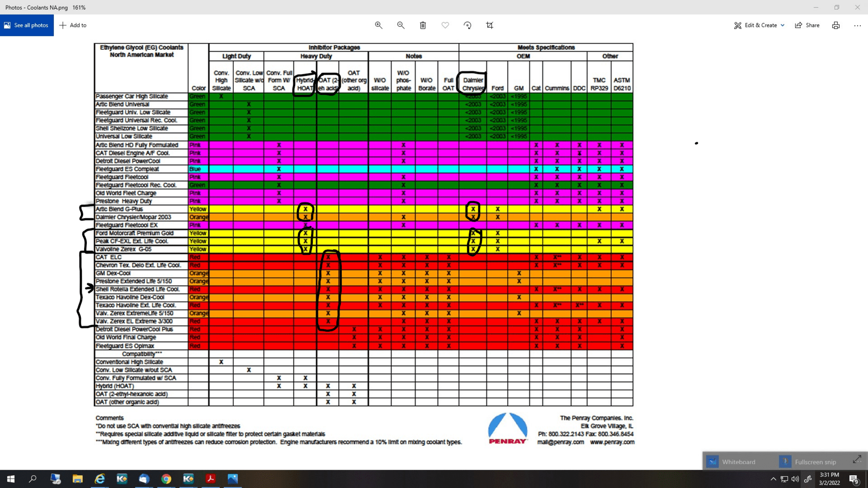The height and width of the screenshot is (488, 868).
Task: Open taskbar search magnifier
Action: pyautogui.click(x=32, y=479)
